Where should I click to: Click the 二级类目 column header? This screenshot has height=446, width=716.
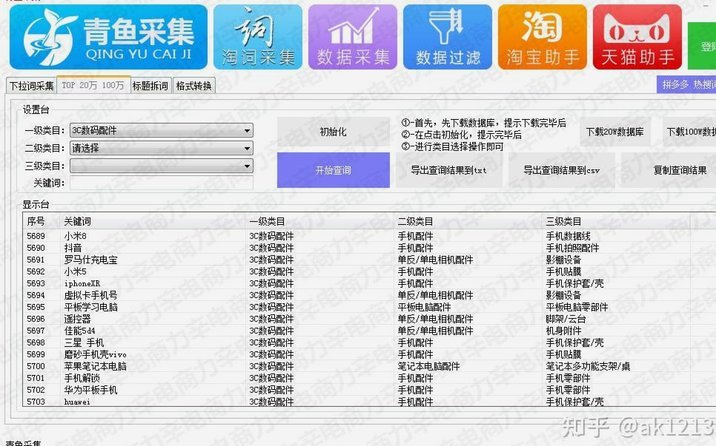click(468, 221)
